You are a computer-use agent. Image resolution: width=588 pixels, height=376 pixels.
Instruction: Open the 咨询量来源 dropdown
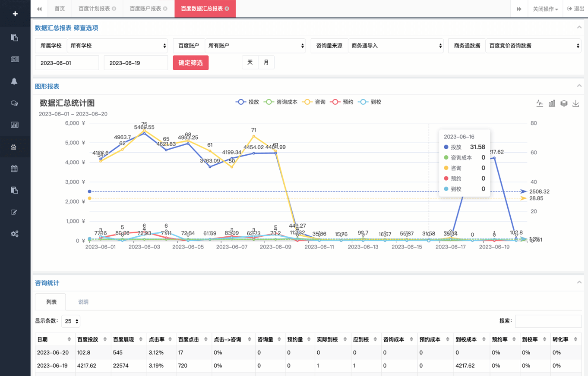pyautogui.click(x=395, y=46)
